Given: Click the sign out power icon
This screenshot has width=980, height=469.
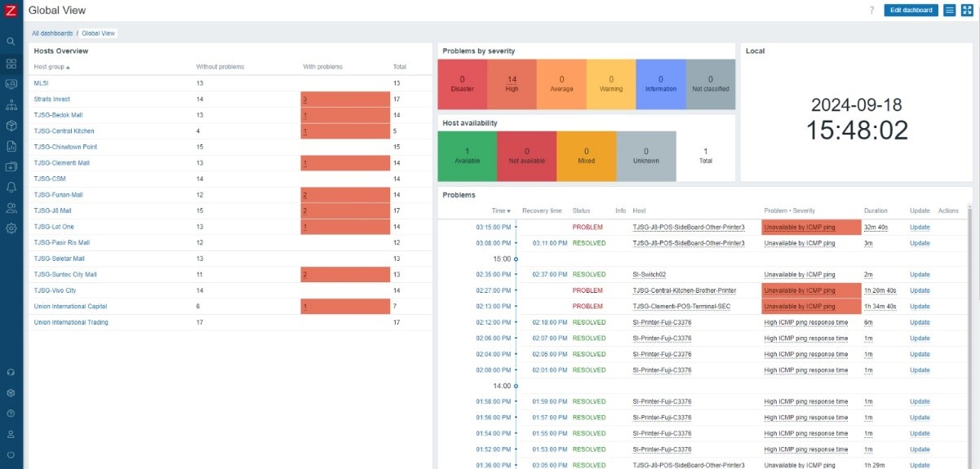Looking at the screenshot, I should 11,454.
